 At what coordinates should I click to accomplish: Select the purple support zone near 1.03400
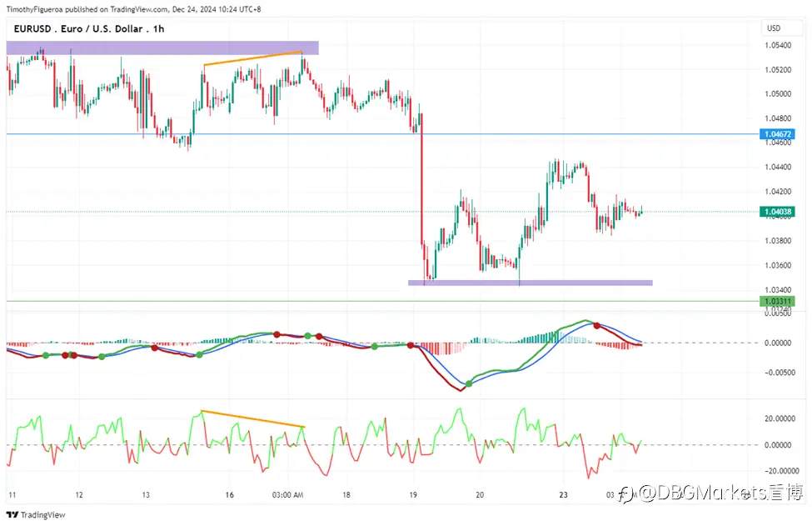tap(531, 283)
